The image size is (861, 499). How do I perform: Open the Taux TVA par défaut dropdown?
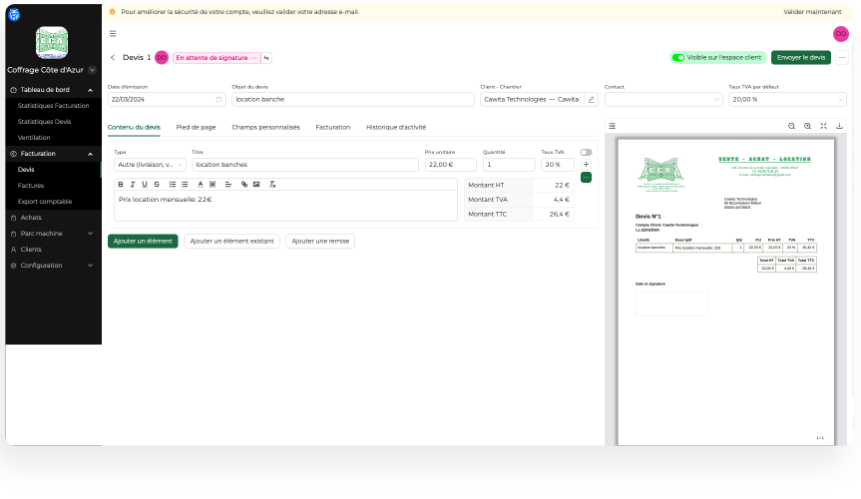[x=787, y=100]
